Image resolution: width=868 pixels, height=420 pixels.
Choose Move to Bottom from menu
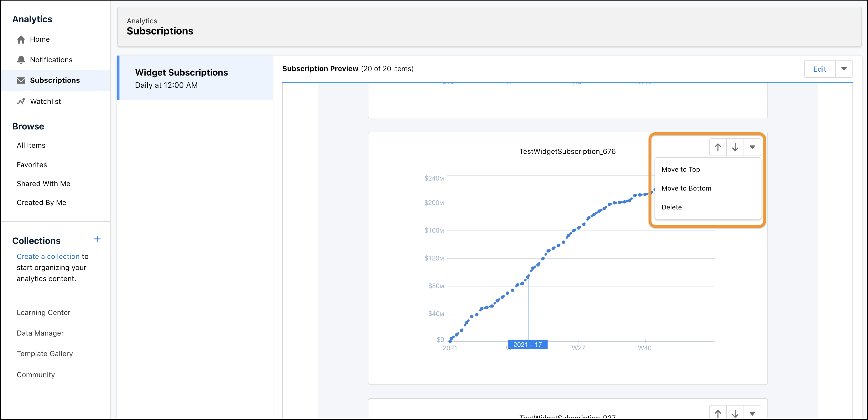[x=708, y=188]
